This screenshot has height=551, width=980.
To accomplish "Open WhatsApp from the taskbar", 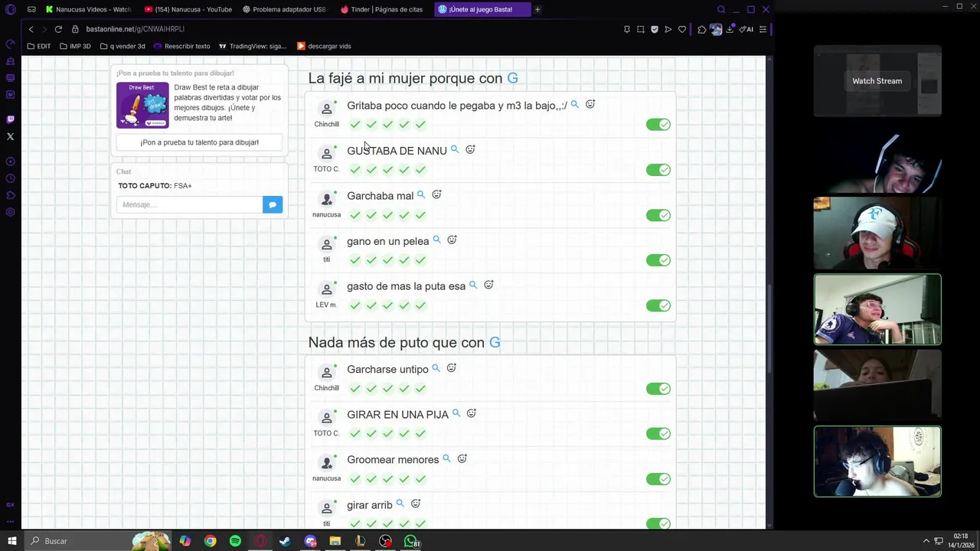I will (x=411, y=541).
